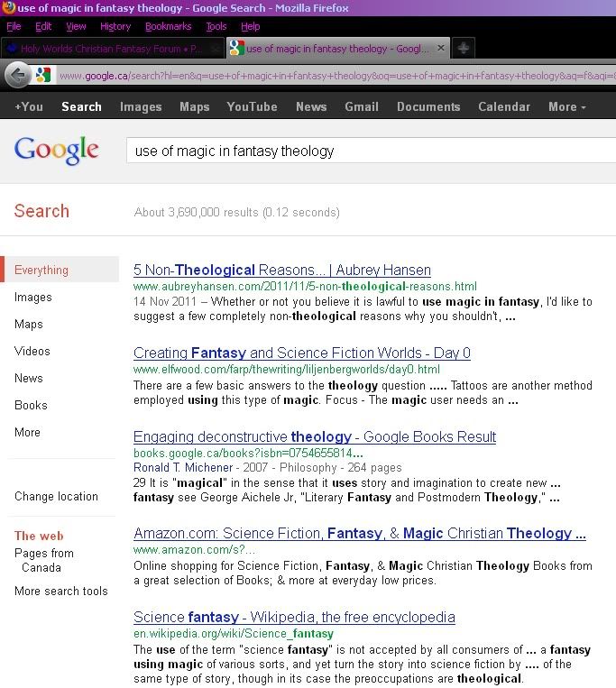The height and width of the screenshot is (688, 616).
Task: Open the Aubrey Hansen 5 Non-Theological Reasons result
Action: [x=281, y=271]
